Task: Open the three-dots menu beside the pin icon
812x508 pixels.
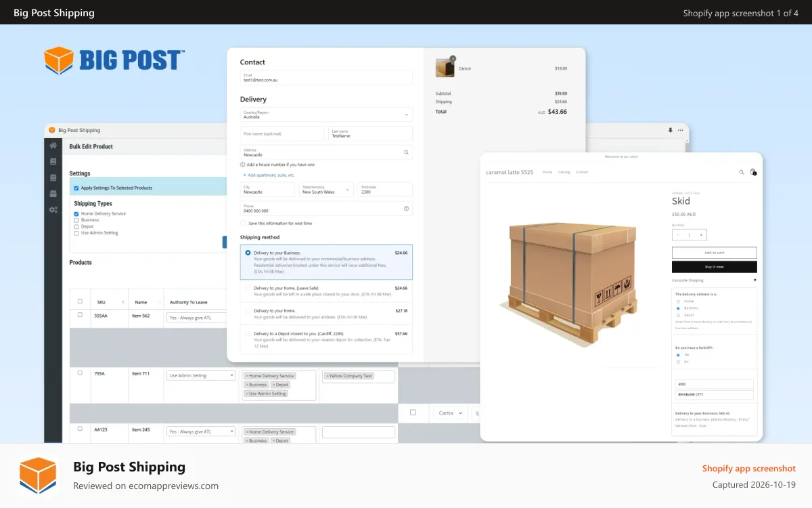Action: coord(681,130)
